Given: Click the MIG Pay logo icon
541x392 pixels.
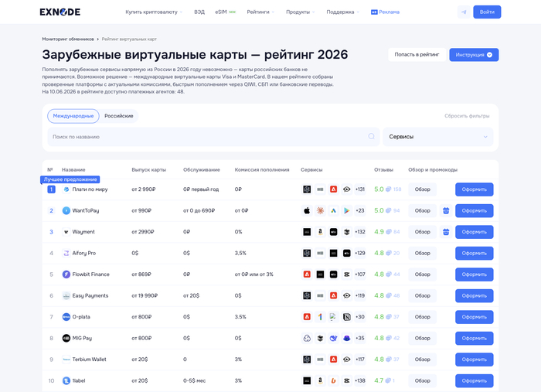Looking at the screenshot, I should (66, 338).
